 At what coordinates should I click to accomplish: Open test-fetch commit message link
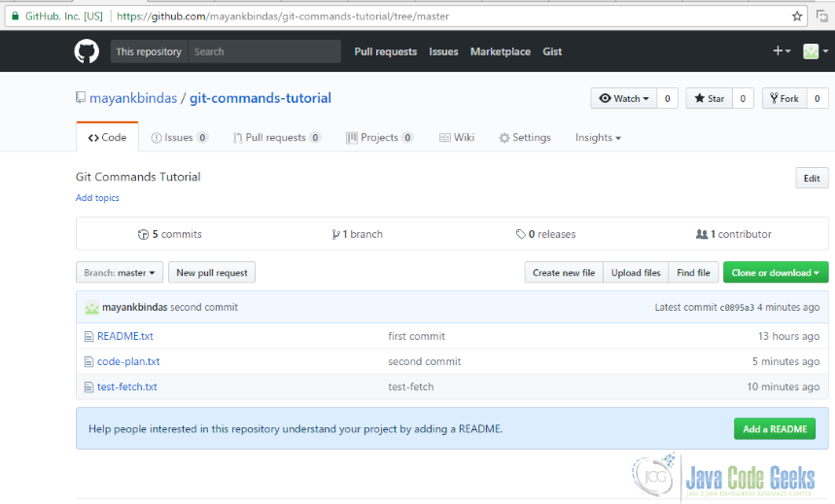411,386
